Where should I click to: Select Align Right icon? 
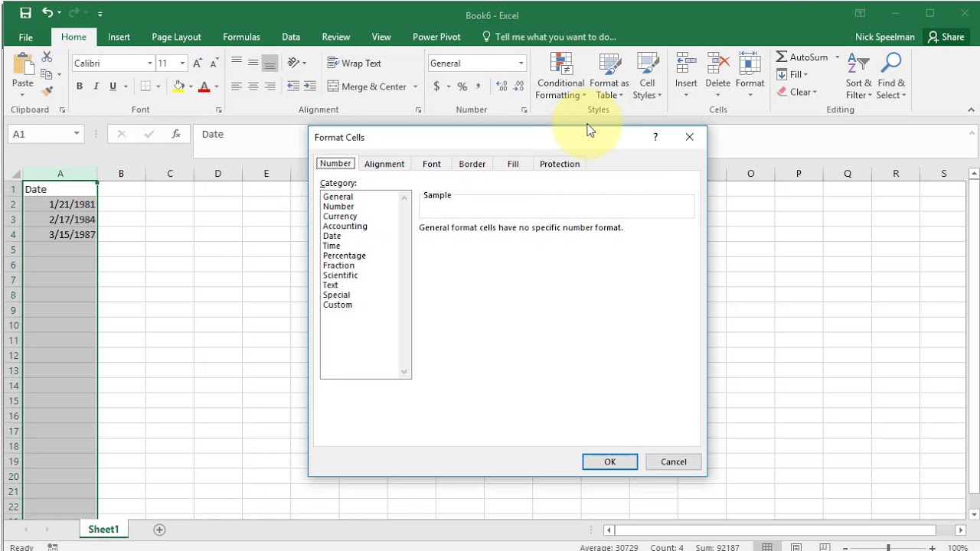point(269,86)
